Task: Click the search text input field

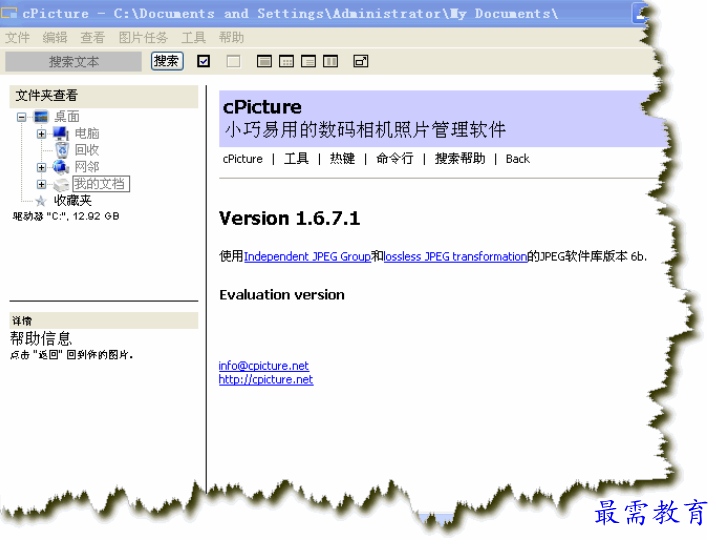Action: click(73, 61)
